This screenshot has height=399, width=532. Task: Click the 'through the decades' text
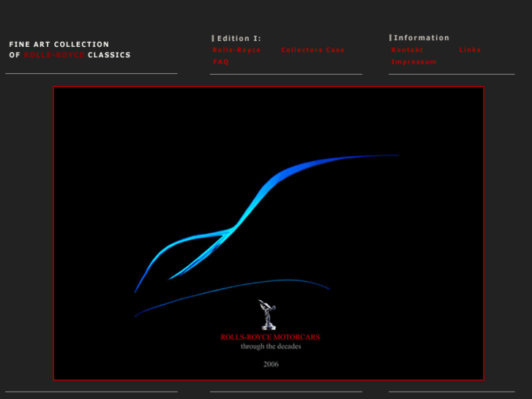point(271,346)
